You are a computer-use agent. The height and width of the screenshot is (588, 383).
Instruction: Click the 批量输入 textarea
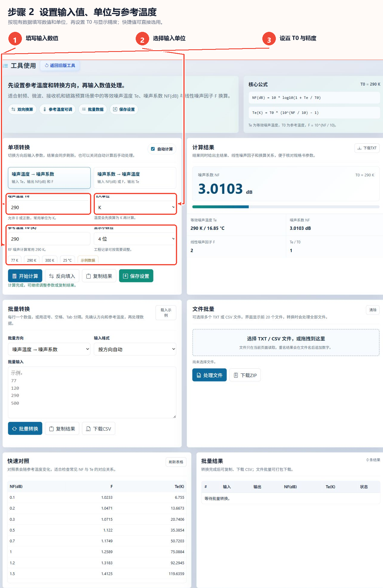[92, 392]
